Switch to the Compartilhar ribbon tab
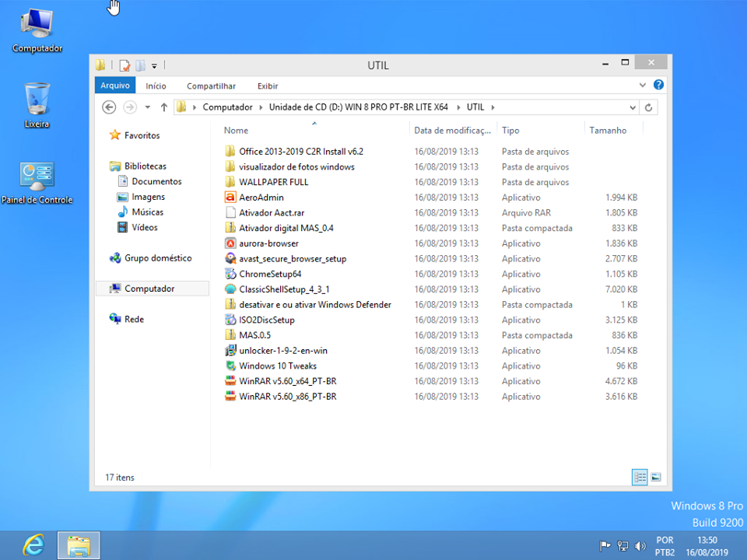 pos(211,86)
